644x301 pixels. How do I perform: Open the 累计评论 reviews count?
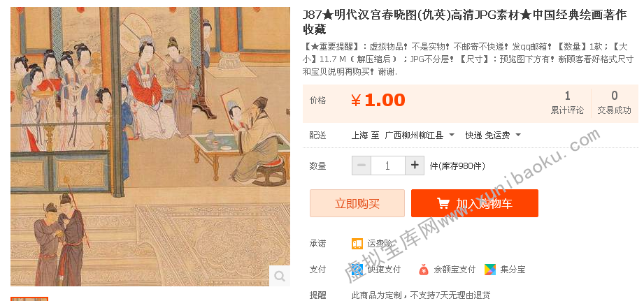[x=567, y=102]
